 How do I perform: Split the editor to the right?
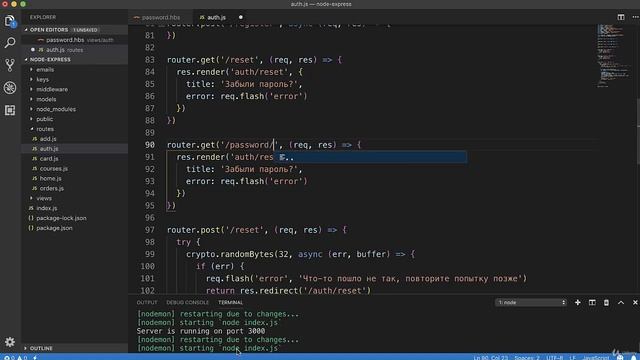(621, 17)
